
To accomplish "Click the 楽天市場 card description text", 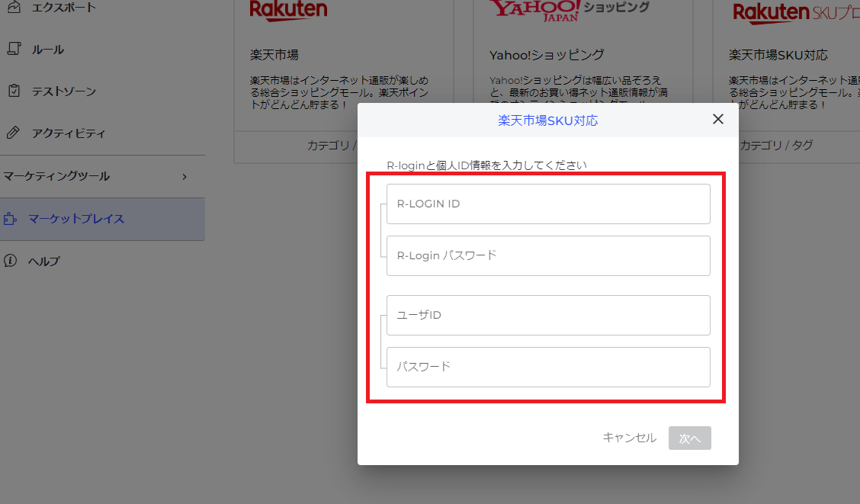I will pos(339,92).
